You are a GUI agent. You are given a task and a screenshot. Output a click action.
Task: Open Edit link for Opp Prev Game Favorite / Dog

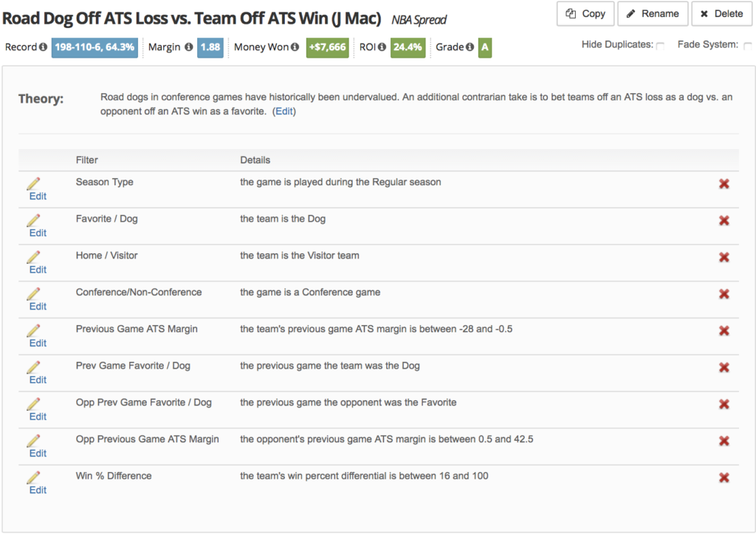pyautogui.click(x=38, y=417)
